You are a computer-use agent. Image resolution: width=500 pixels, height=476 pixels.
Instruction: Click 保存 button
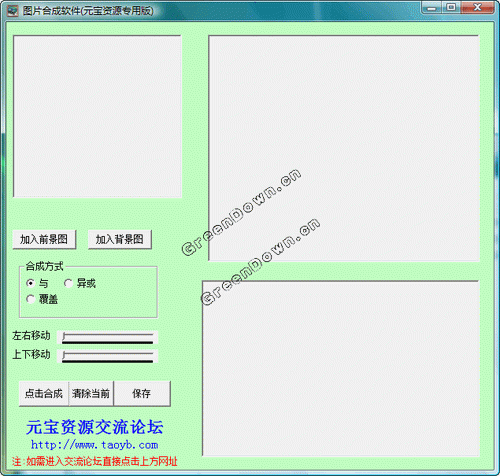click(142, 394)
